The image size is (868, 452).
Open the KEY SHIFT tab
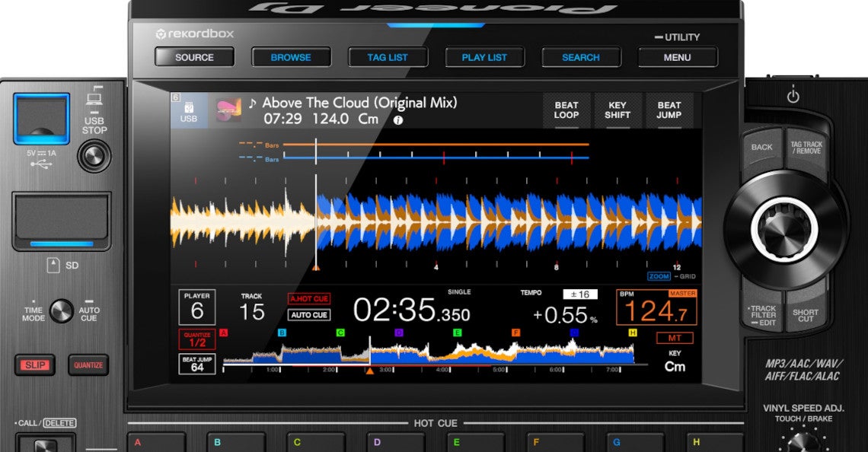(617, 110)
